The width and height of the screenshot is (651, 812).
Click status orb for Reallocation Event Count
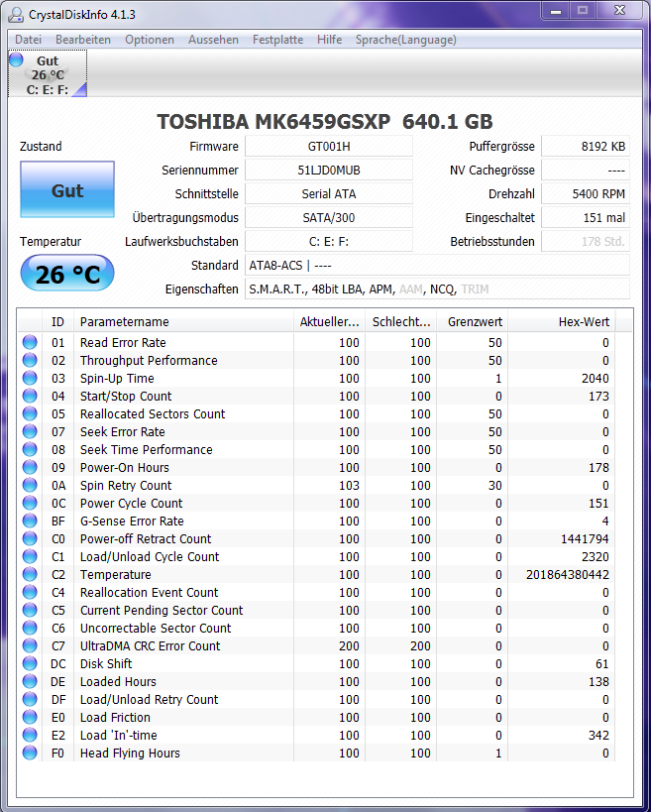point(30,593)
